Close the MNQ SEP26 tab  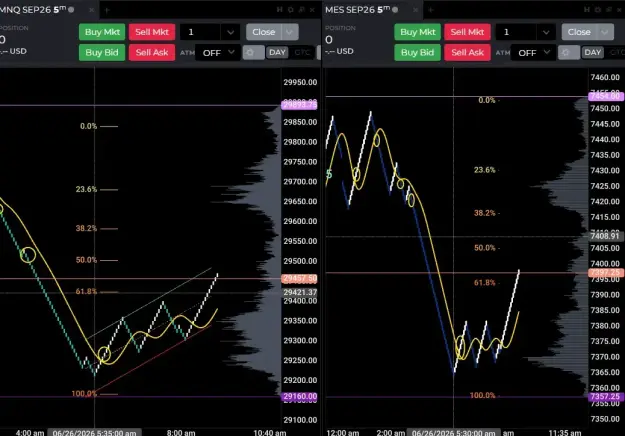[92, 10]
